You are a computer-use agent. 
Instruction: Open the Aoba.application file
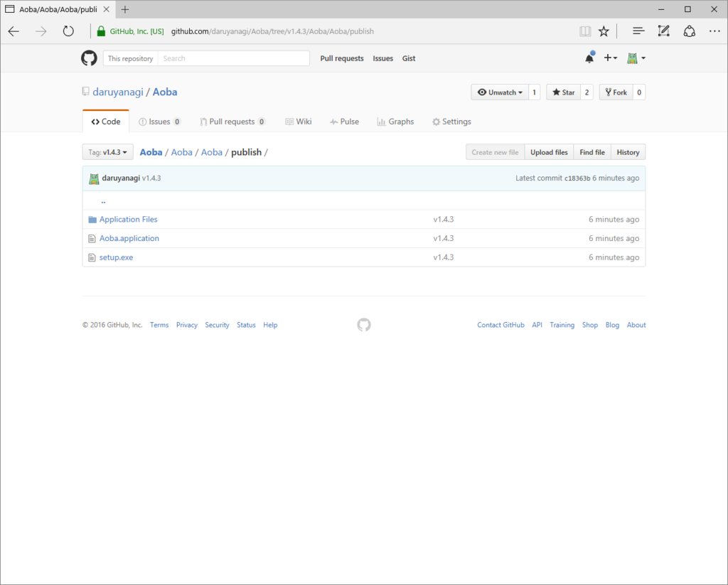coord(129,239)
